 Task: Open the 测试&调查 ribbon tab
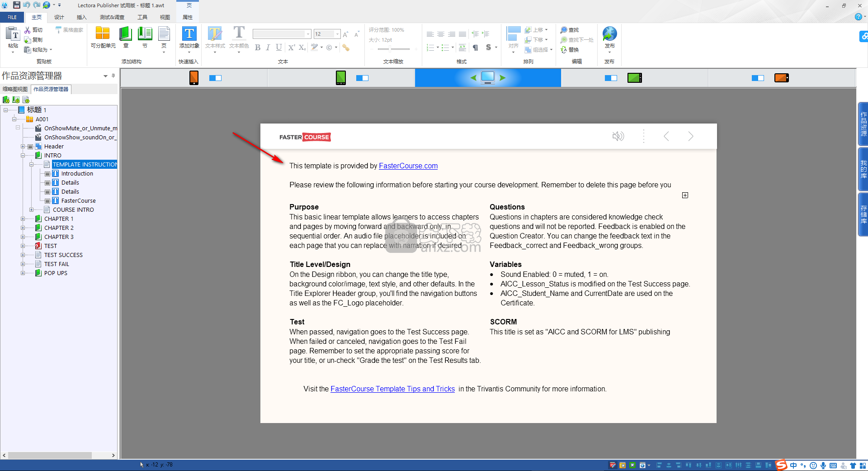point(112,17)
